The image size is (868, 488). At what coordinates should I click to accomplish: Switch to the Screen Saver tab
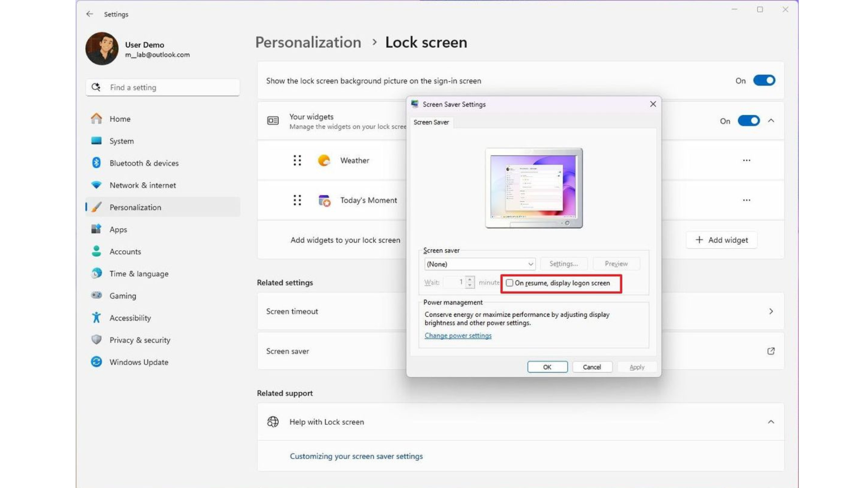(431, 122)
